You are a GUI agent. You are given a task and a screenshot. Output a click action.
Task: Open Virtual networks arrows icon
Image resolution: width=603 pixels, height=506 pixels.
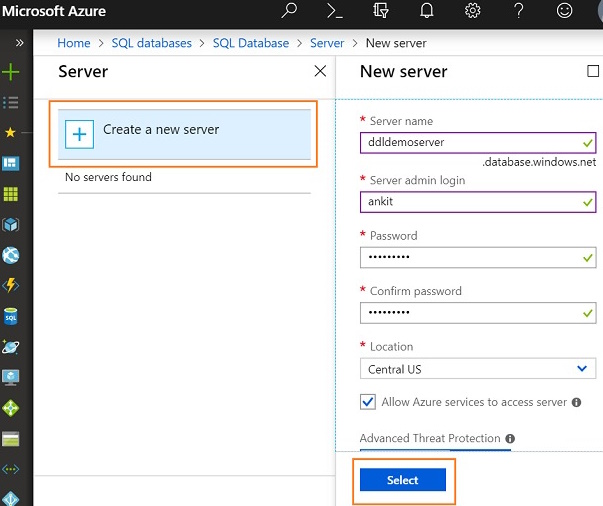10,469
